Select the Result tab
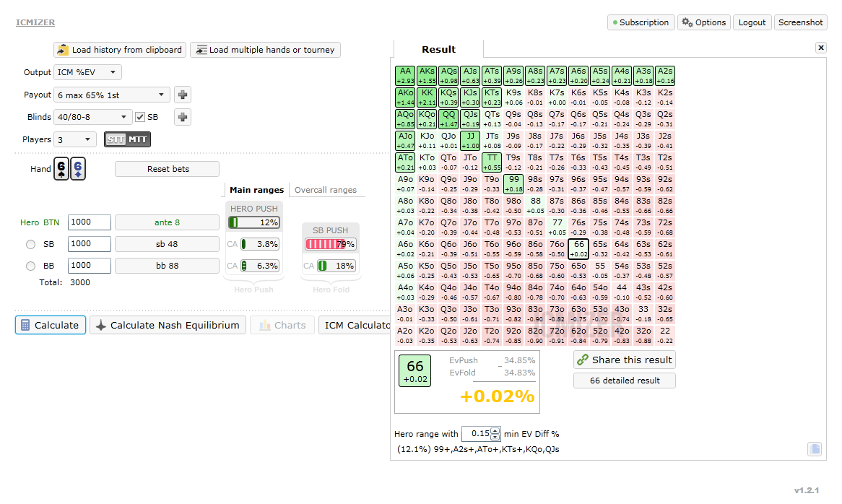Image resolution: width=842 pixels, height=504 pixels. tap(439, 49)
